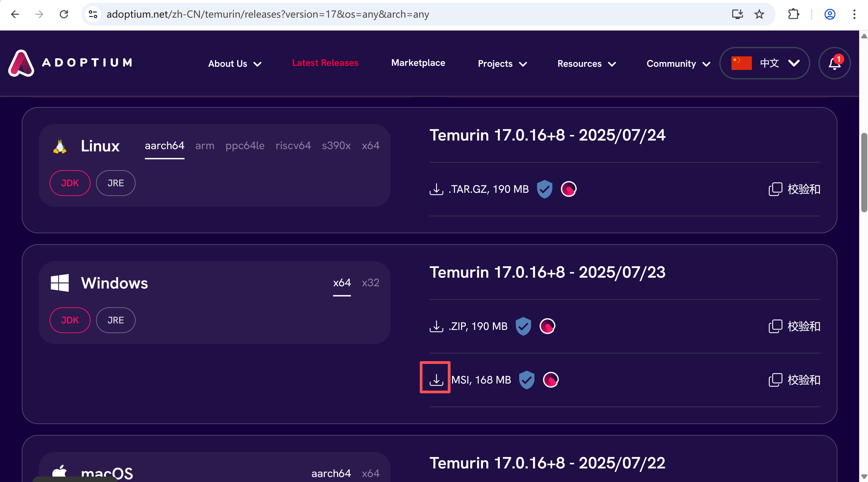This screenshot has width=868, height=482.
Task: Click the page scrollbar thumb
Action: 864,172
